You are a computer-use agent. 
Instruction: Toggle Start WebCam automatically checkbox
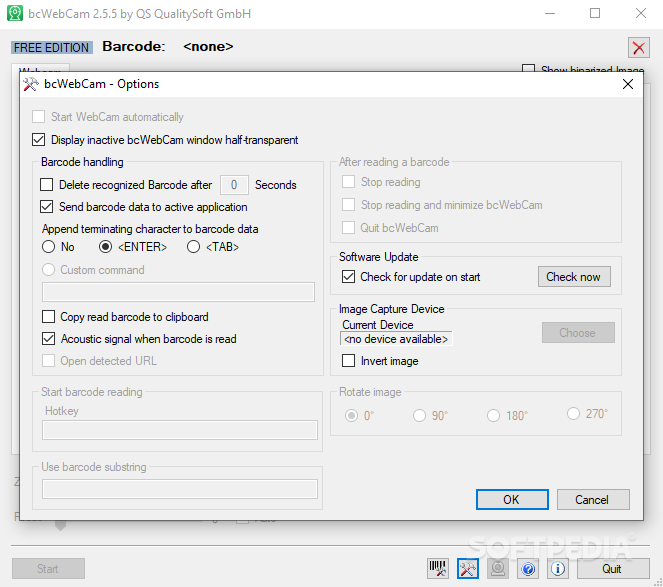click(x=38, y=117)
